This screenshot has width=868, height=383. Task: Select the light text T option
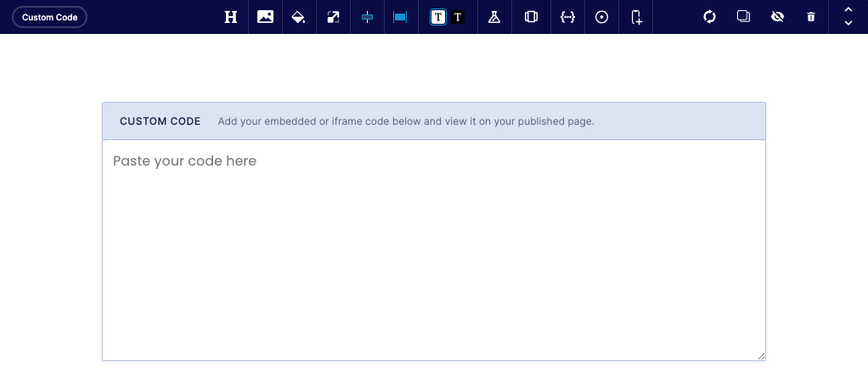(438, 17)
